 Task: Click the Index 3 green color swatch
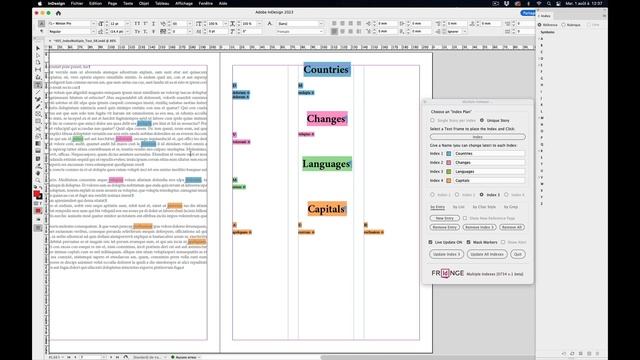[x=449, y=171]
